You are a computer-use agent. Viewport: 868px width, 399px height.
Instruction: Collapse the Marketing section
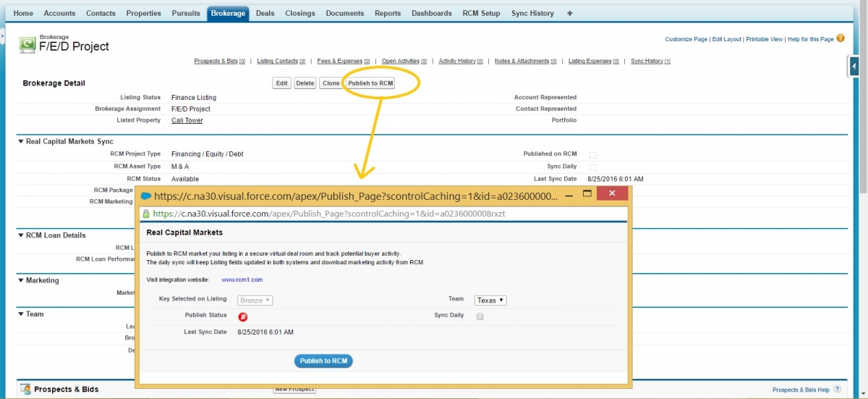[21, 280]
